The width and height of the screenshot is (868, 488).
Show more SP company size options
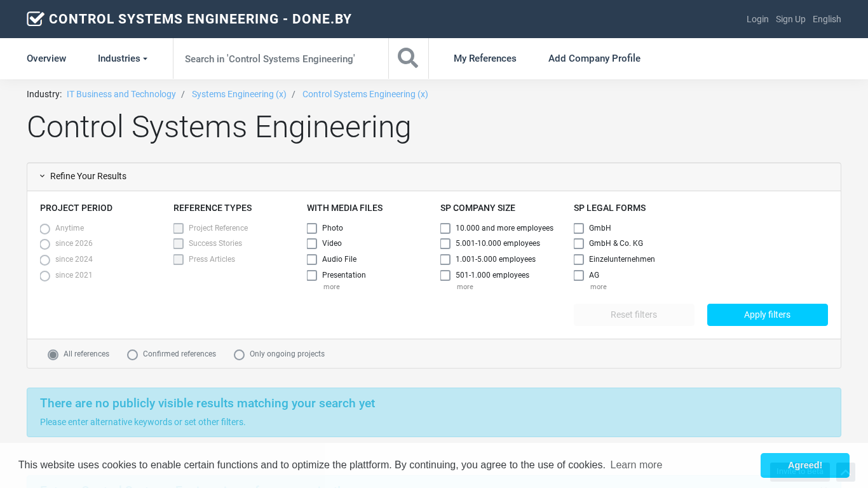[x=465, y=287]
